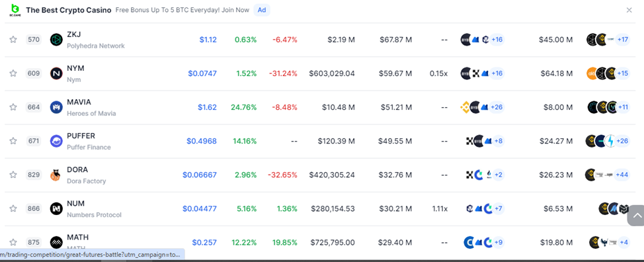The width and height of the screenshot is (644, 262).
Task: Open MATH price $0.257
Action: click(x=204, y=242)
